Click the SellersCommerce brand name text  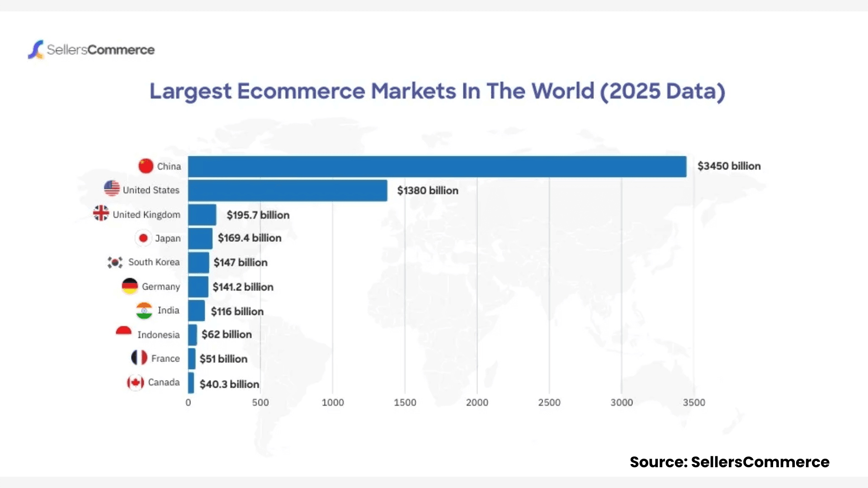[101, 50]
